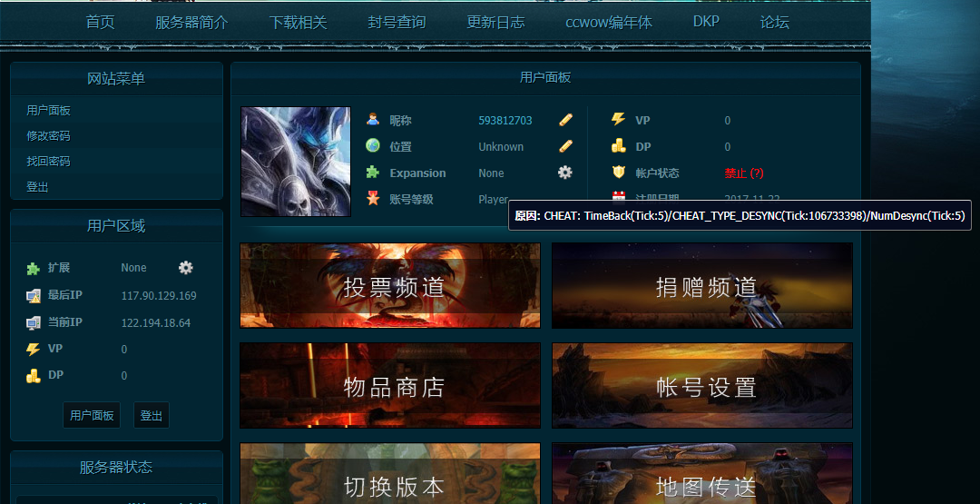980x504 pixels.
Task: Click the Lich King avatar image
Action: click(x=296, y=162)
